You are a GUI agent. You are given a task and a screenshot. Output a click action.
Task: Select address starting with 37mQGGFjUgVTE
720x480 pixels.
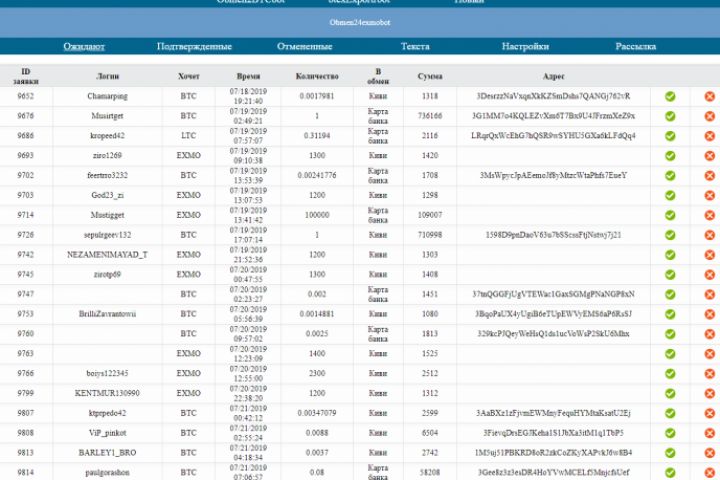pyautogui.click(x=553, y=294)
